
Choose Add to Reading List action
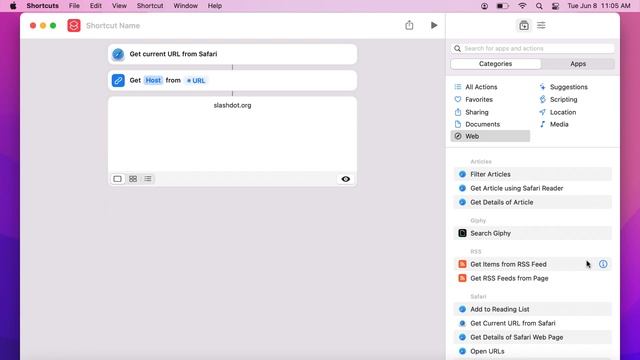point(533,309)
